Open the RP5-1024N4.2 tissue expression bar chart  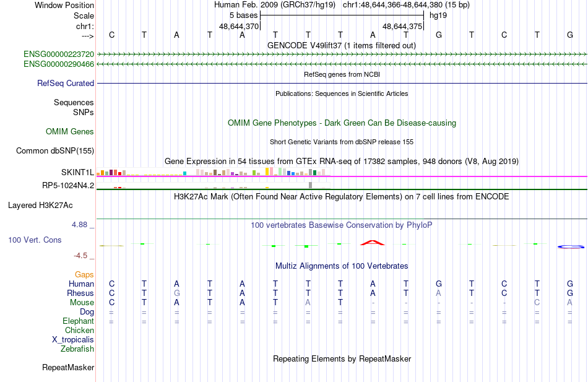click(214, 185)
